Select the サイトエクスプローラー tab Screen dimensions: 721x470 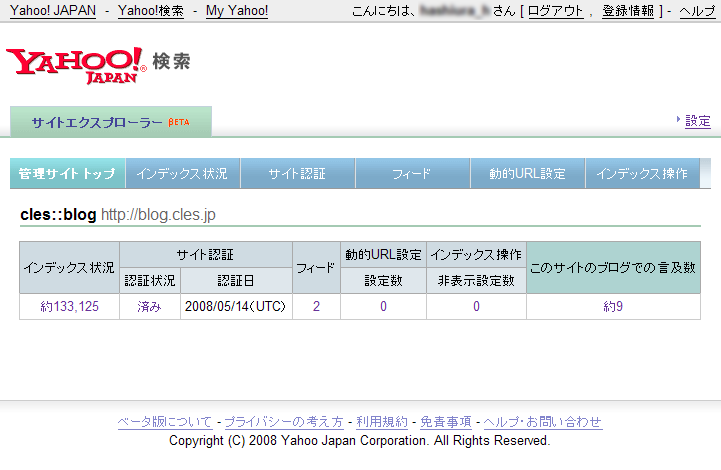(110, 122)
